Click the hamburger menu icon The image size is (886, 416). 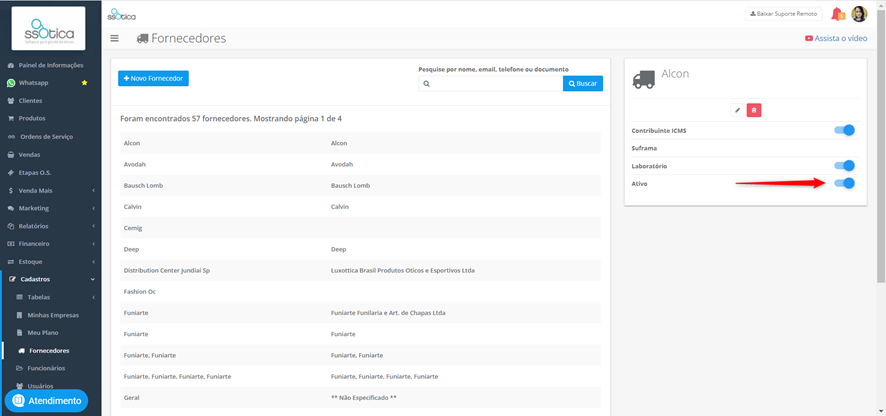(115, 38)
